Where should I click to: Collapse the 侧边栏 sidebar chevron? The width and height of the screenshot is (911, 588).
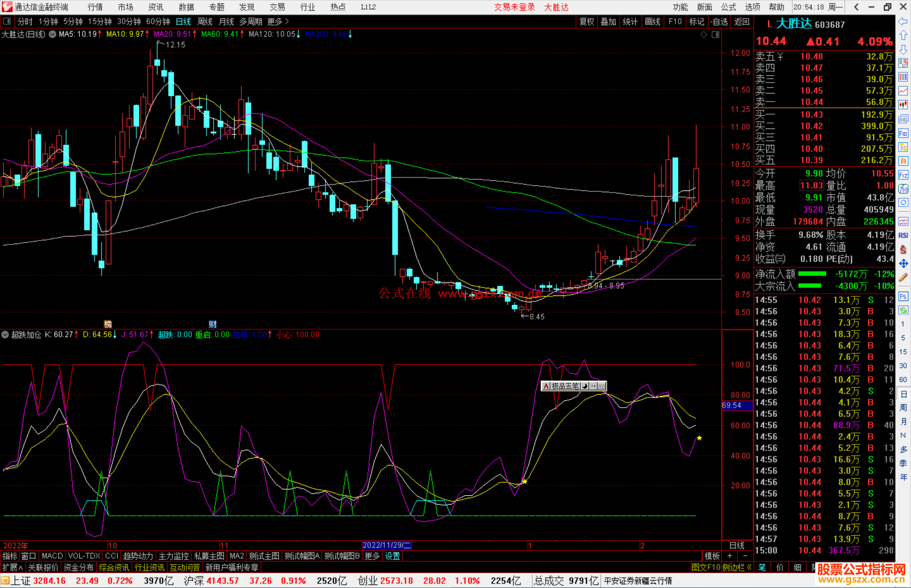pos(749,567)
